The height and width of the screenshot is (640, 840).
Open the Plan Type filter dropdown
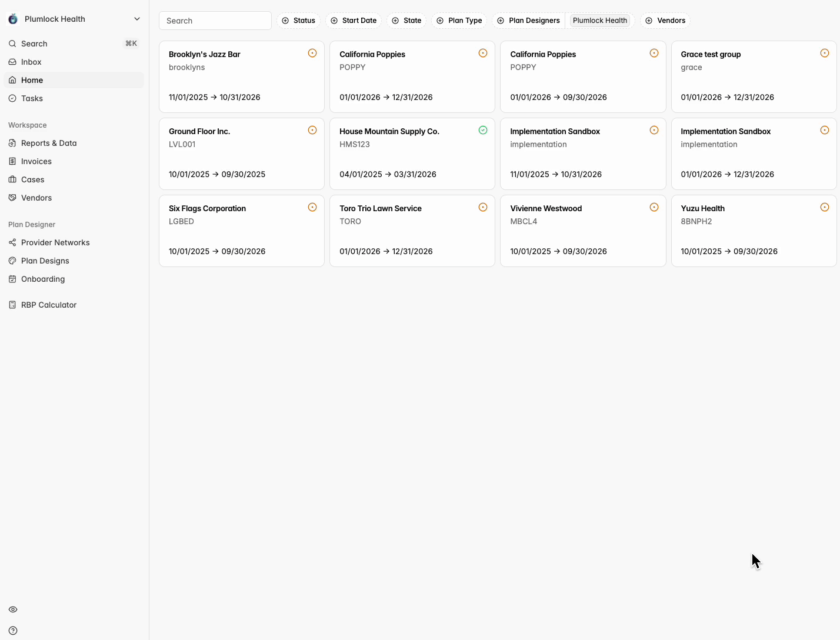tap(459, 21)
